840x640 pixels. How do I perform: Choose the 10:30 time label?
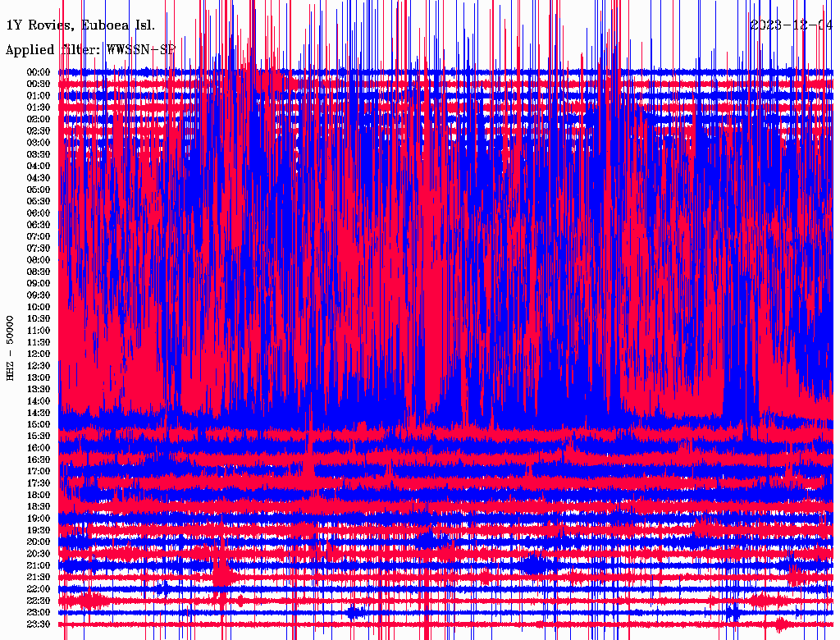pyautogui.click(x=39, y=319)
